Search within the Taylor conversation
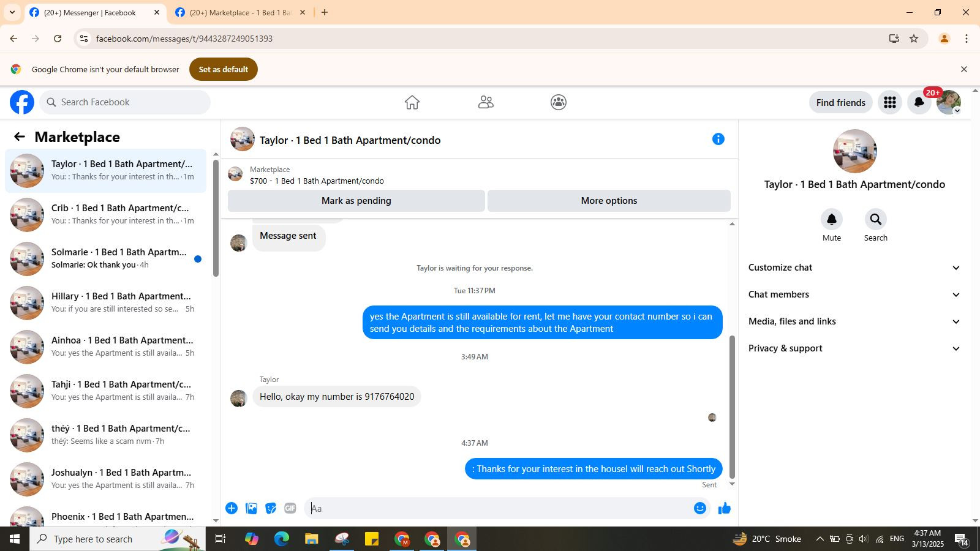The height and width of the screenshot is (551, 980). pos(876,219)
